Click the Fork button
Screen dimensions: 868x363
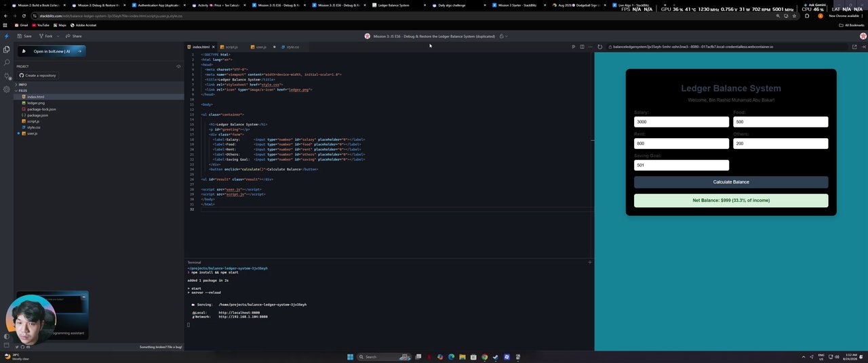47,36
